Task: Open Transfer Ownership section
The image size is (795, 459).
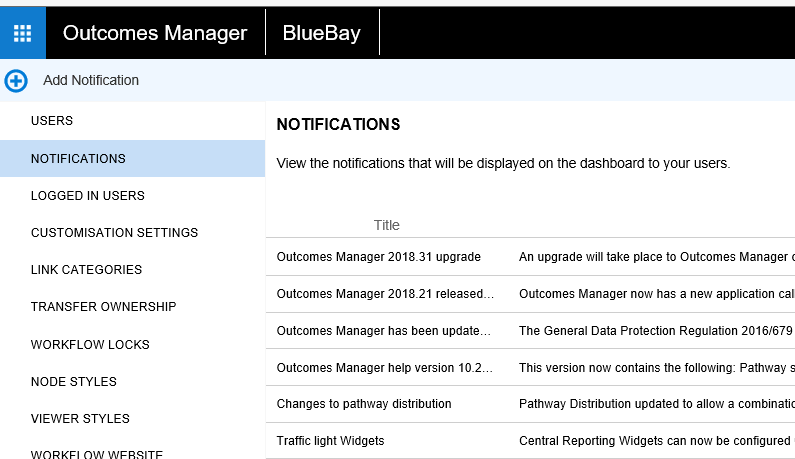Action: (x=103, y=307)
